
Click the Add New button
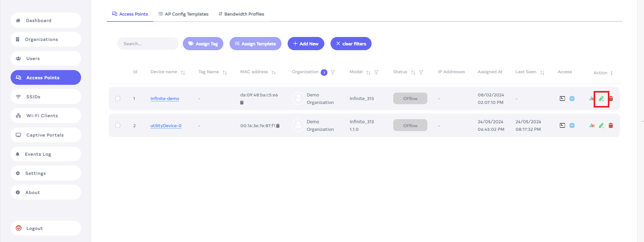[306, 44]
